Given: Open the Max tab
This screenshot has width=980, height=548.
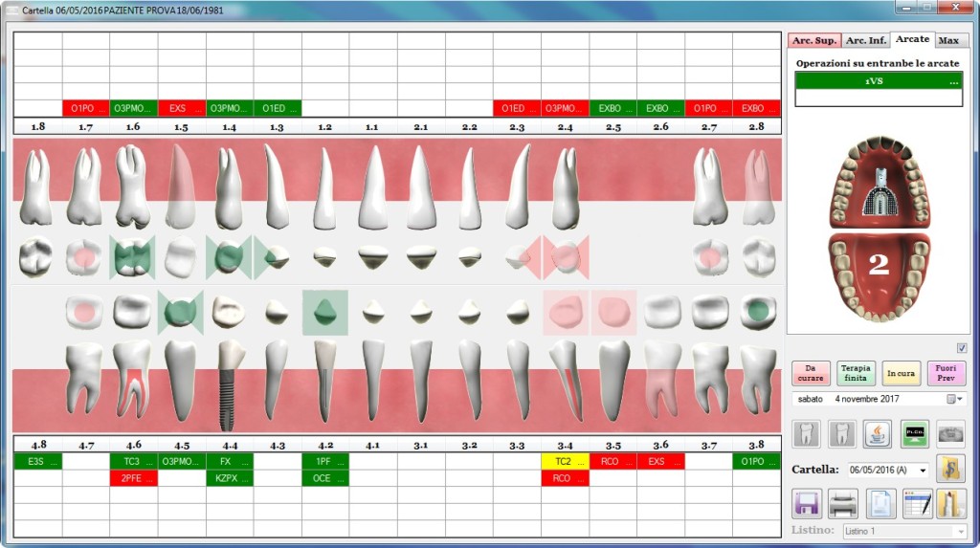Looking at the screenshot, I should pyautogui.click(x=948, y=40).
